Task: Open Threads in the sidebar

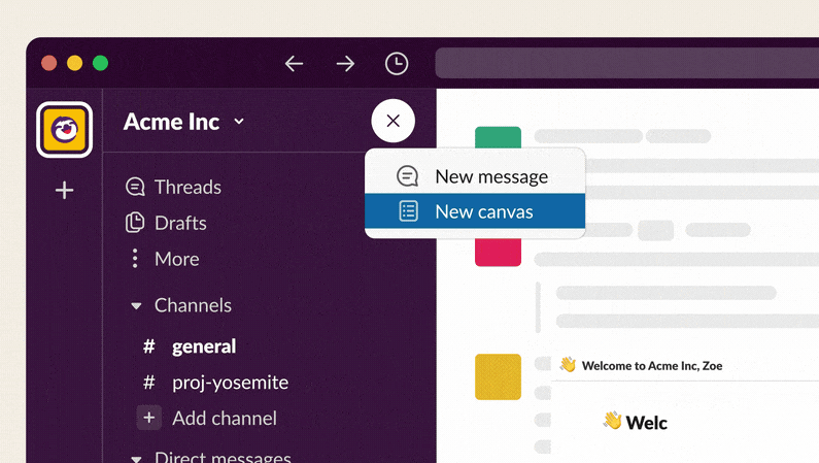Action: (187, 187)
